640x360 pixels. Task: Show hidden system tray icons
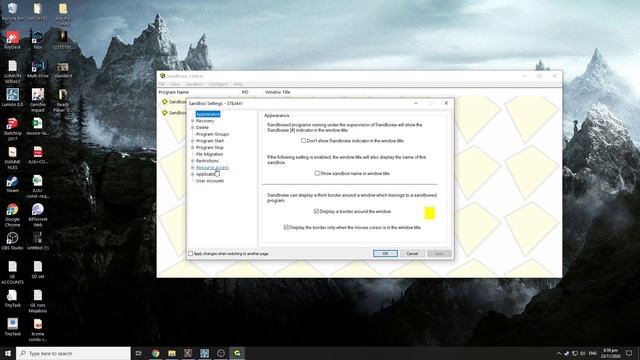click(558, 353)
